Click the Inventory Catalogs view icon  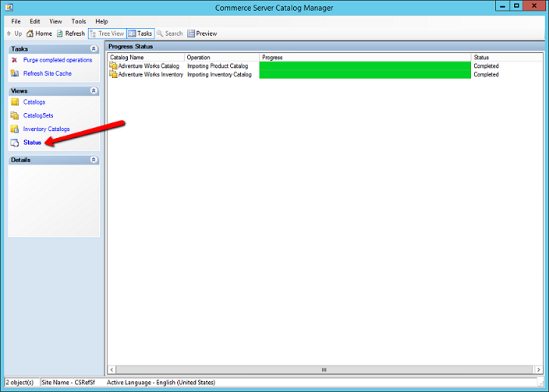(15, 129)
